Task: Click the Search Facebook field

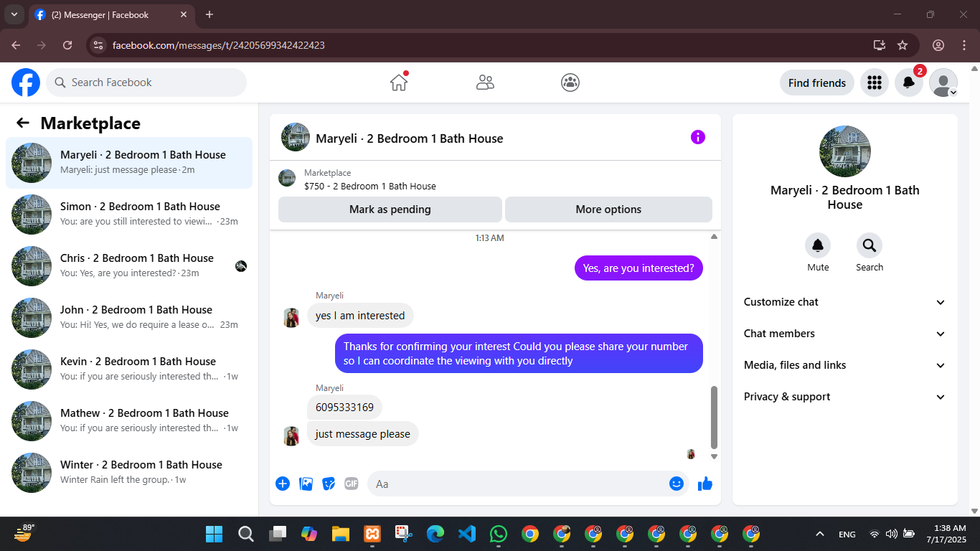Action: [146, 83]
